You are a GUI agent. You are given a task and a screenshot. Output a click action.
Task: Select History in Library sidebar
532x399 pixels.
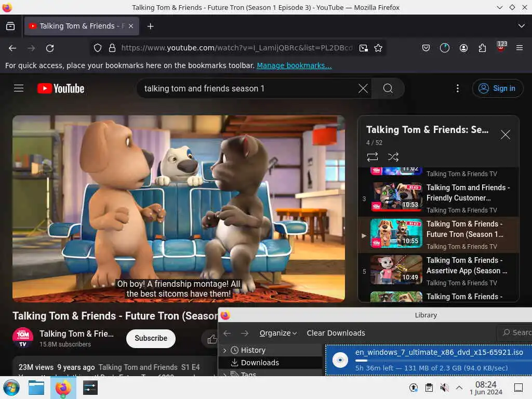[x=253, y=350]
